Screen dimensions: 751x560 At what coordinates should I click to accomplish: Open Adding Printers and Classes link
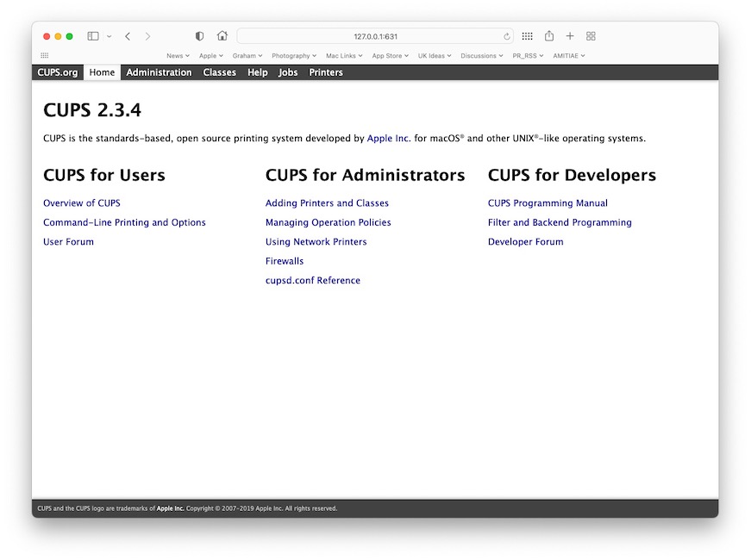(327, 203)
